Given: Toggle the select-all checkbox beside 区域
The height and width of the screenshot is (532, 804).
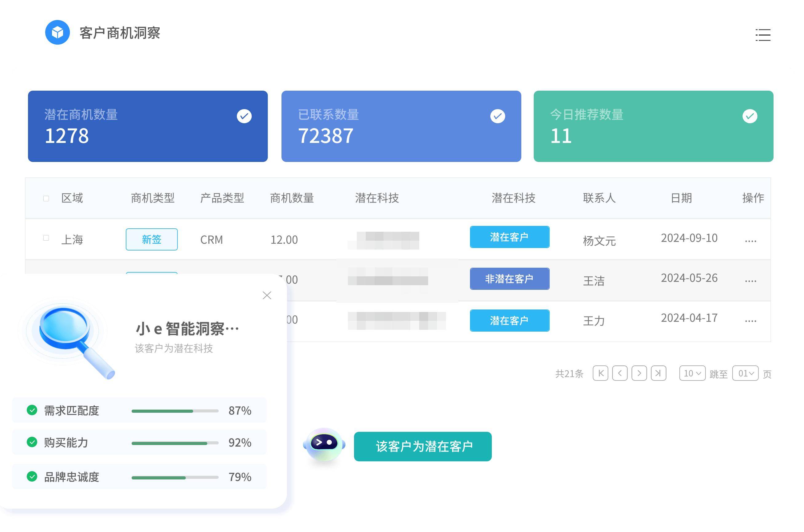Looking at the screenshot, I should pyautogui.click(x=46, y=199).
